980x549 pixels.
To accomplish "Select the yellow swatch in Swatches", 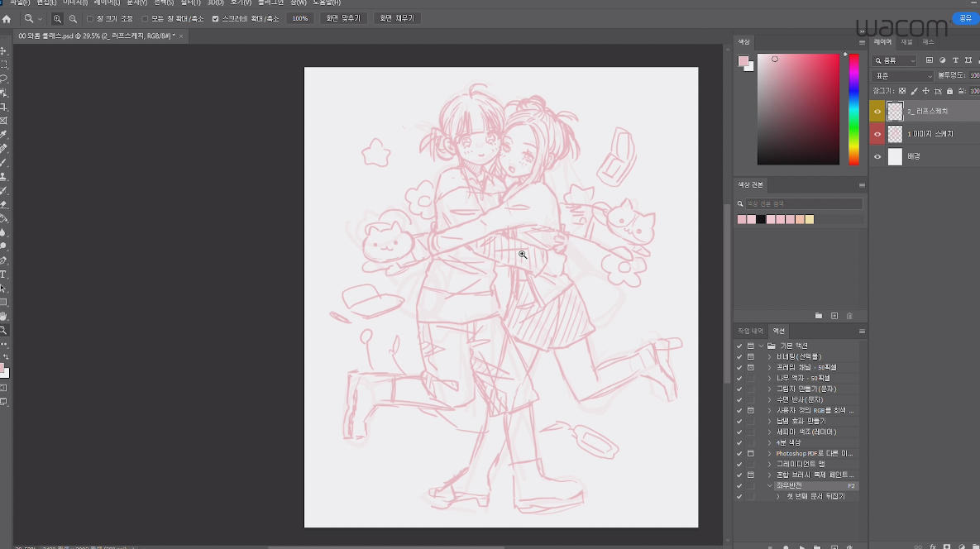I will [810, 220].
